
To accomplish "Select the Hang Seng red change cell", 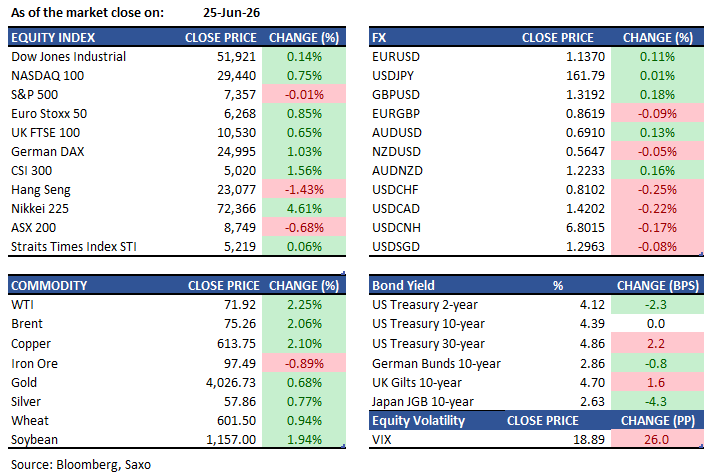I will [304, 190].
